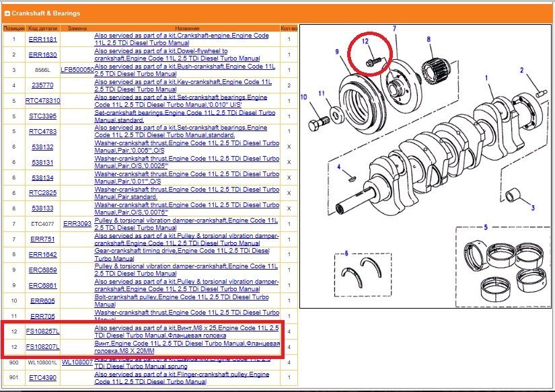Click replacement part LFB500050 link

pyautogui.click(x=77, y=70)
